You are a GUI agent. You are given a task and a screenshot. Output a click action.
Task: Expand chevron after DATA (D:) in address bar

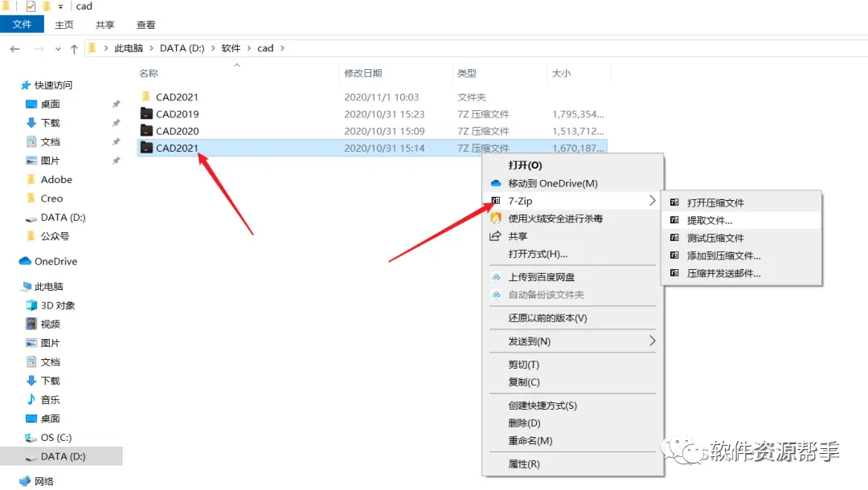point(212,48)
